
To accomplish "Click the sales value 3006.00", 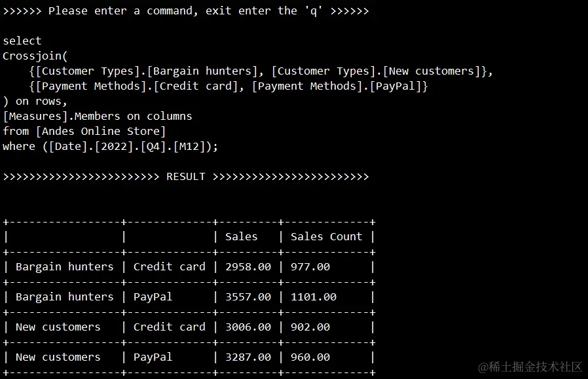I will coord(248,327).
